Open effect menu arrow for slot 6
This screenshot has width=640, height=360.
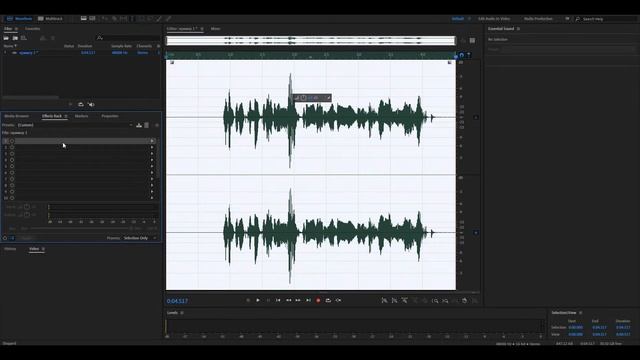pyautogui.click(x=152, y=173)
